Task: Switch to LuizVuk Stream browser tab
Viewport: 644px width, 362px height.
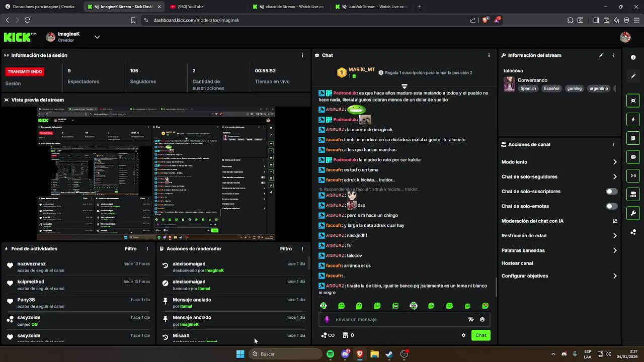Action: [372, 7]
